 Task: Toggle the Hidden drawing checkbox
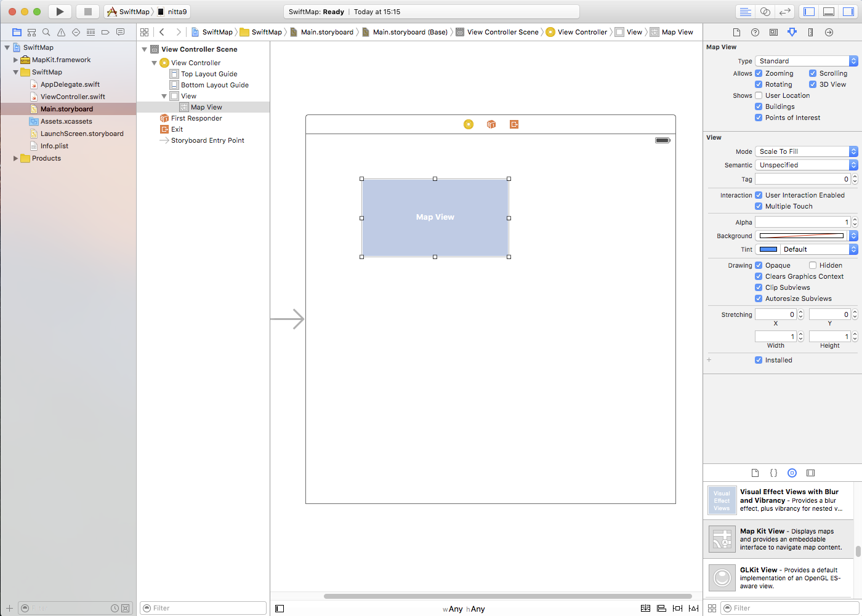pos(813,265)
